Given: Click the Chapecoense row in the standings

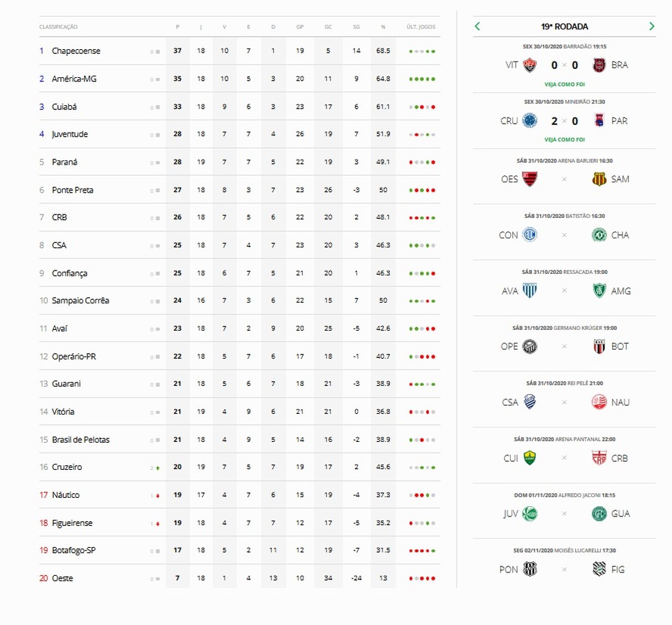Looking at the screenshot, I should [240, 51].
